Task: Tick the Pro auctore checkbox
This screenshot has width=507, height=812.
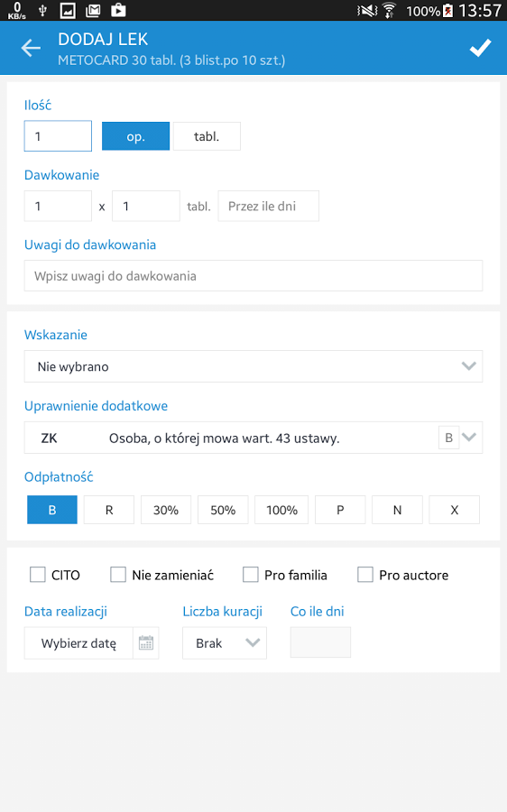Action: [365, 575]
